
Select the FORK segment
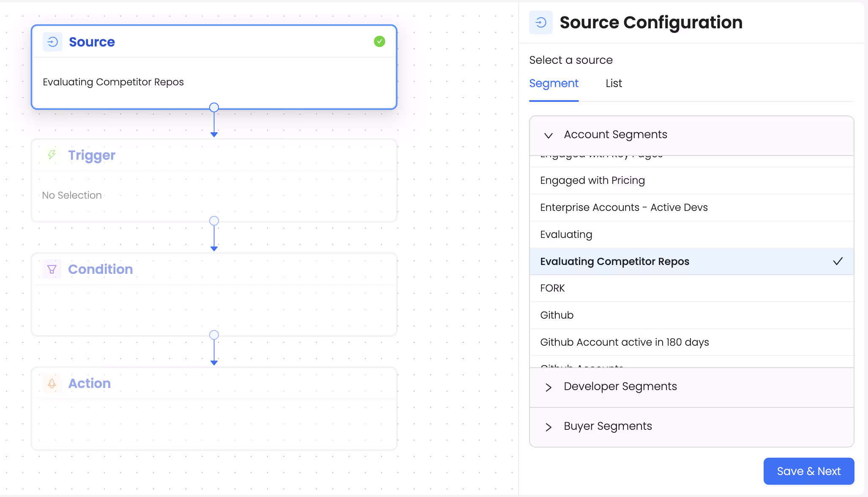[x=552, y=288]
